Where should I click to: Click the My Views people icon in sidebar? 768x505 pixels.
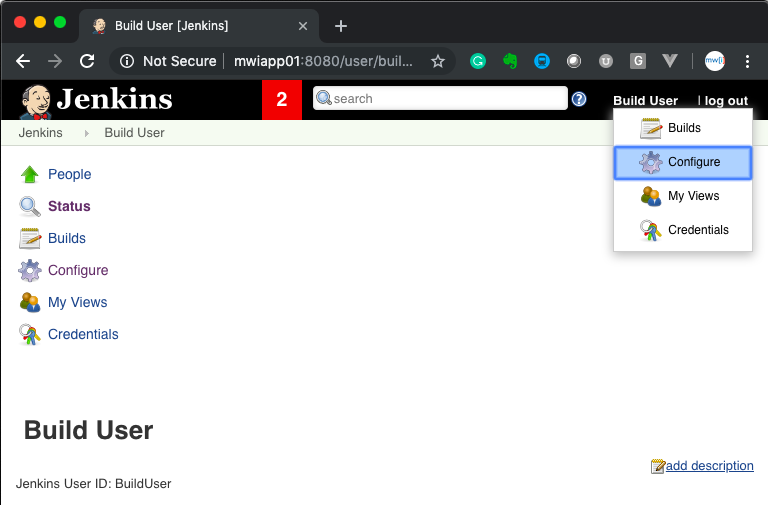point(30,302)
